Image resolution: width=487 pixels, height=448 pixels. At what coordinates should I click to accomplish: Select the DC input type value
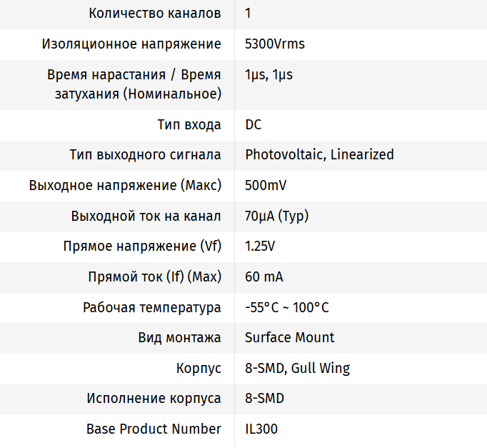[253, 125]
